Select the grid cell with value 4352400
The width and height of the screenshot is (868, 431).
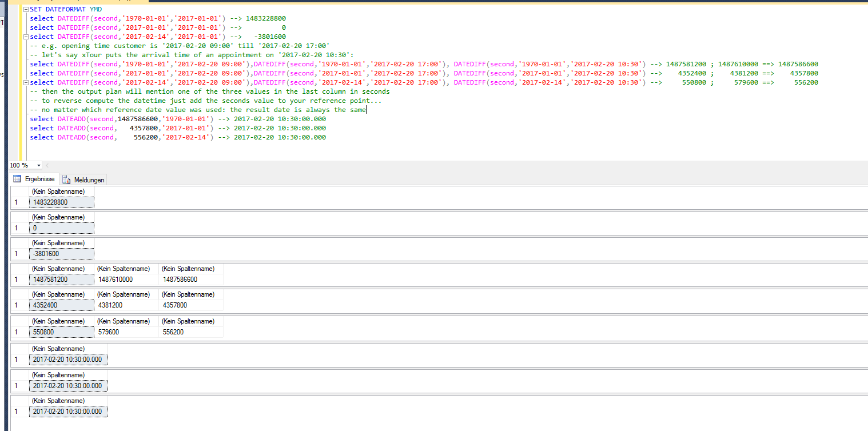[x=62, y=305]
